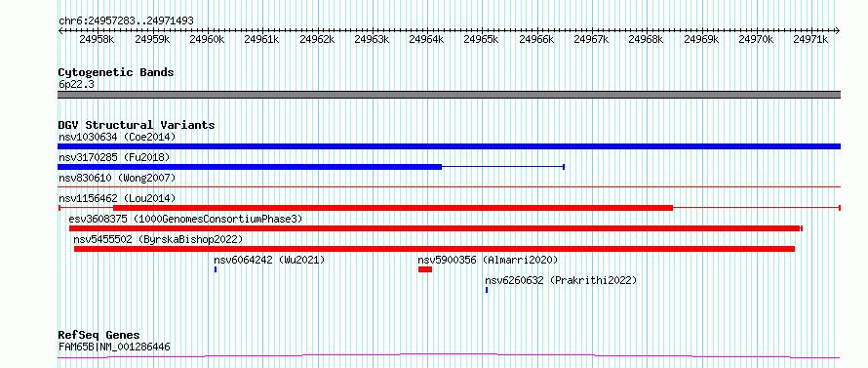Image resolution: width=868 pixels, height=368 pixels.
Task: Click the 24966k ruler tick label
Action: click(x=536, y=39)
